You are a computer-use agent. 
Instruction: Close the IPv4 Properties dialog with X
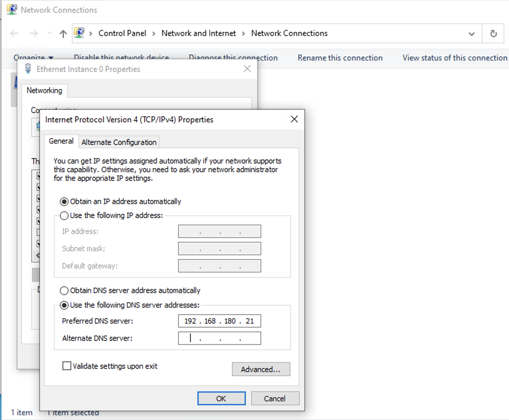[294, 119]
